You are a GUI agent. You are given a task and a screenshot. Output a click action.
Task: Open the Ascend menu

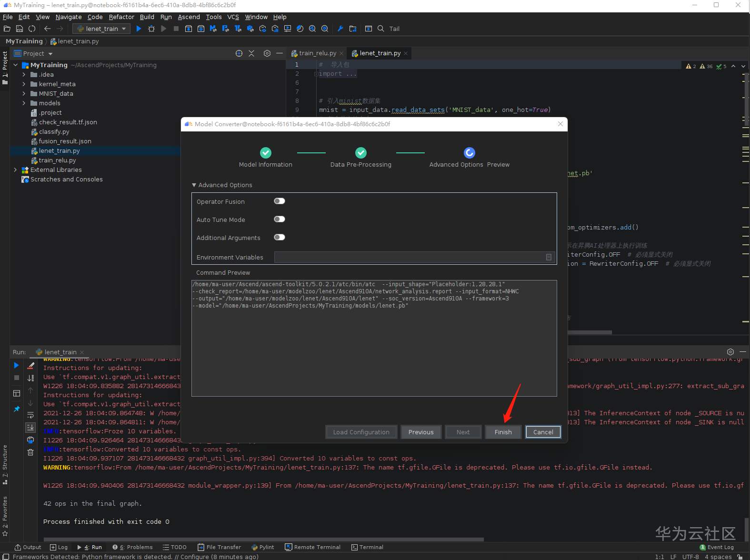(189, 17)
